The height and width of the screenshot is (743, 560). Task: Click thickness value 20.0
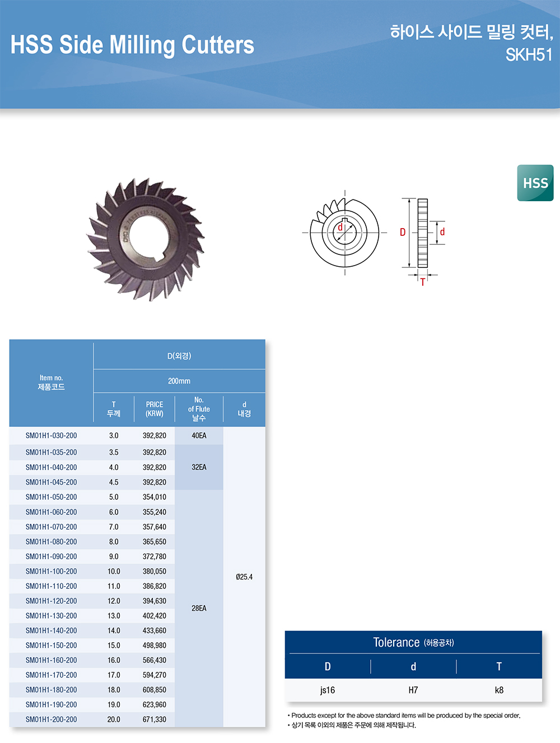[114, 719]
